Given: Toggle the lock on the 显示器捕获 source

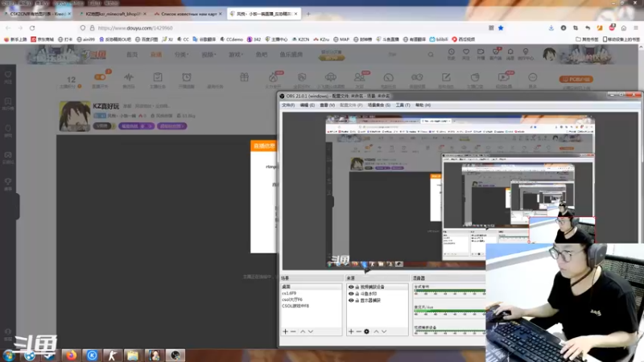Looking at the screenshot, I should click(x=357, y=300).
